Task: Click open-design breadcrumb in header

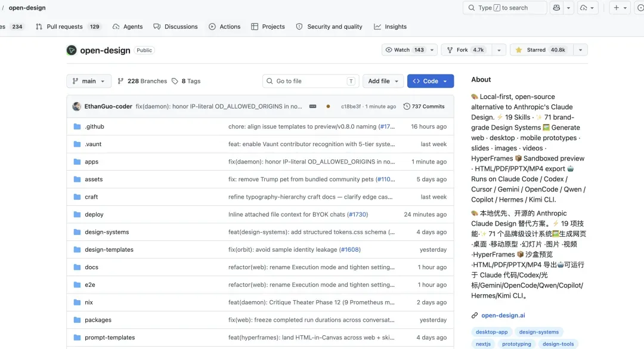Action: click(27, 8)
